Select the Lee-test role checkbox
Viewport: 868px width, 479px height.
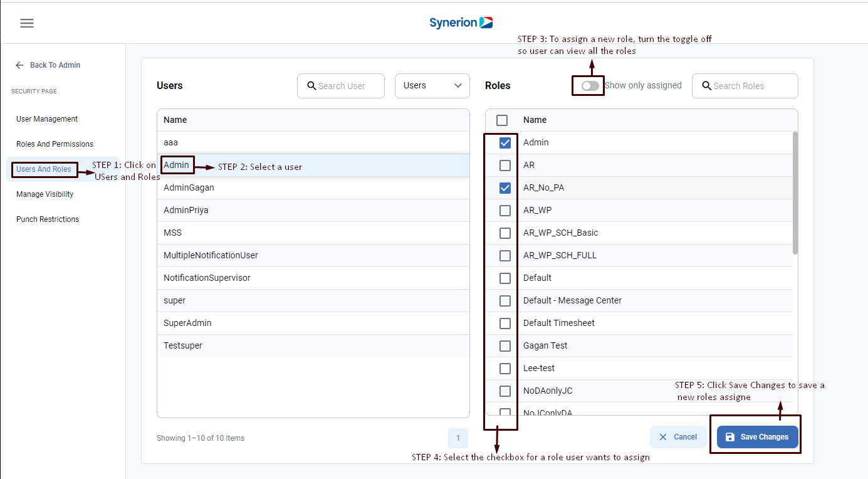pos(505,369)
